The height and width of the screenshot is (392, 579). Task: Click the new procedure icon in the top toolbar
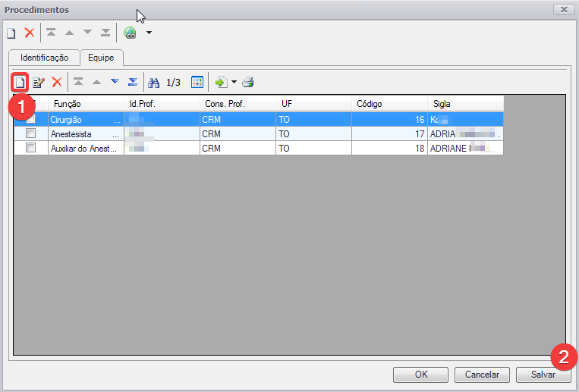11,33
